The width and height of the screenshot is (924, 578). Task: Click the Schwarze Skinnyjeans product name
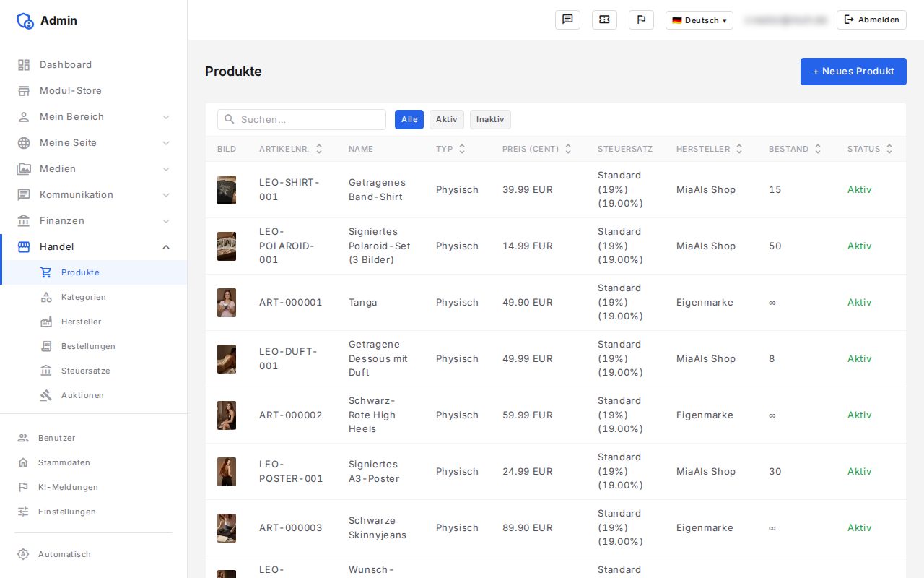[x=378, y=528]
